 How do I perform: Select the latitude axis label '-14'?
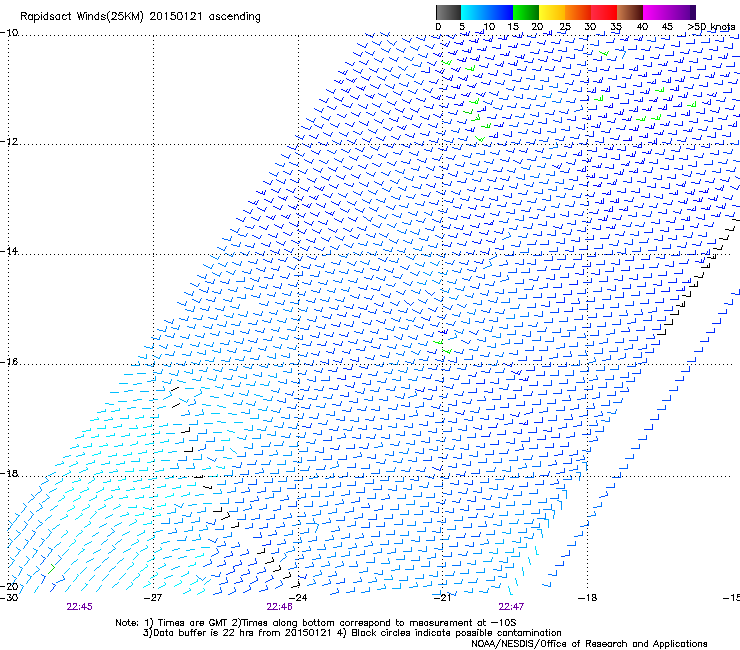pos(9,251)
